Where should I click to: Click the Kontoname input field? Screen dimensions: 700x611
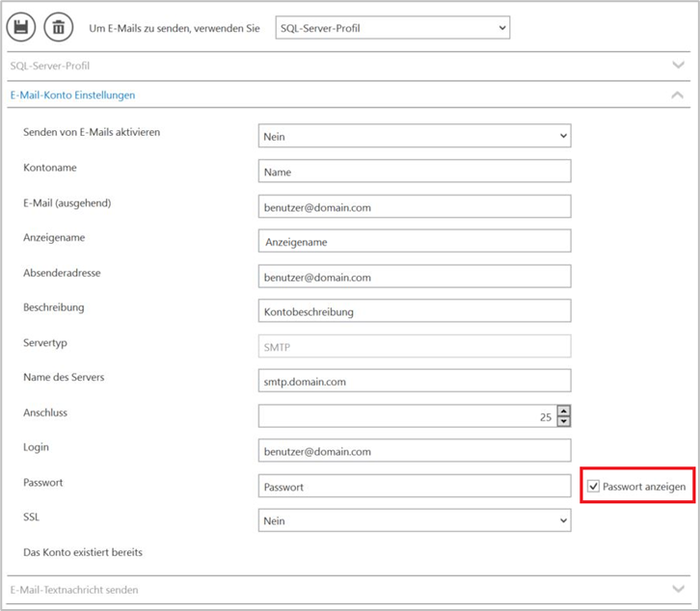click(415, 171)
